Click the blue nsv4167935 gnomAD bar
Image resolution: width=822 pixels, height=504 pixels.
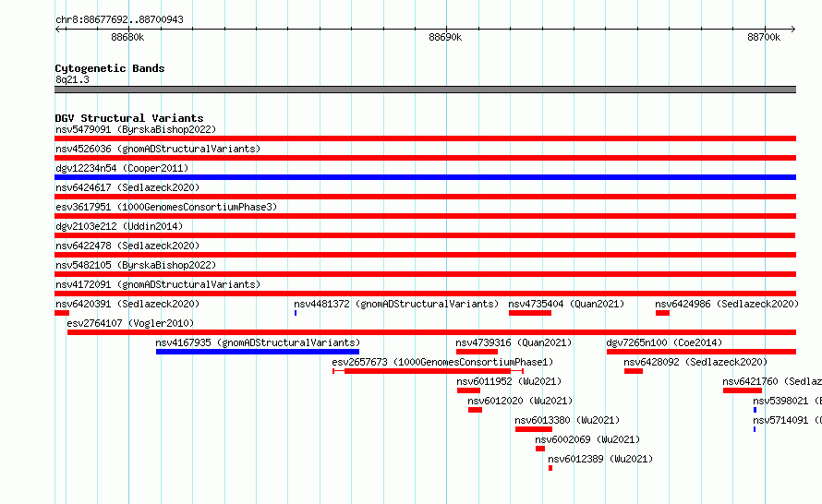[x=258, y=352]
